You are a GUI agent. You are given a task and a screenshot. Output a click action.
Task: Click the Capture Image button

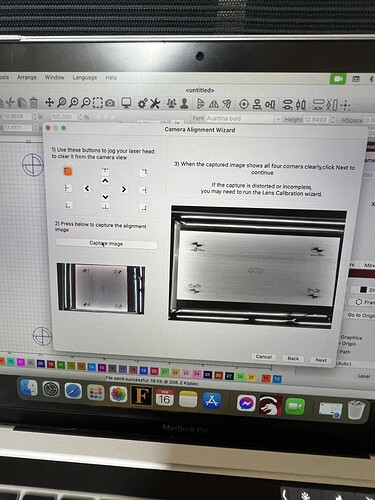point(106,244)
